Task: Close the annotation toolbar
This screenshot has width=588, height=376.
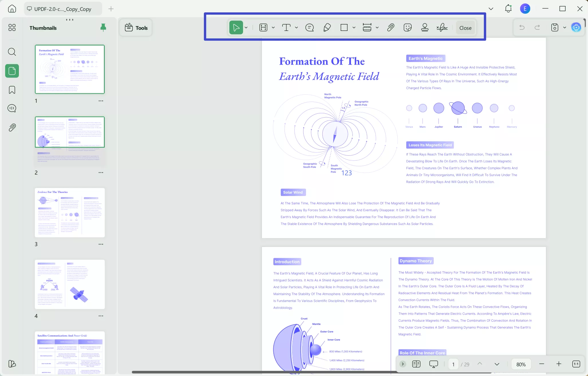Action: pyautogui.click(x=465, y=27)
